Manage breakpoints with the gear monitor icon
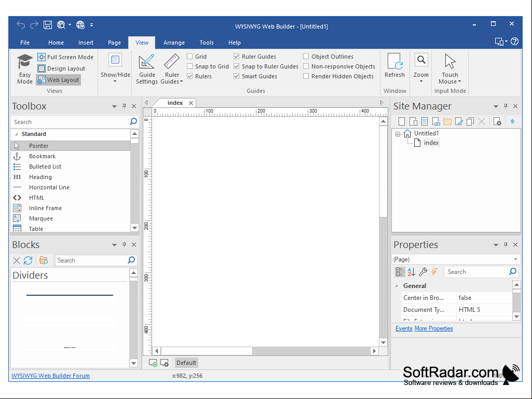 pyautogui.click(x=164, y=363)
